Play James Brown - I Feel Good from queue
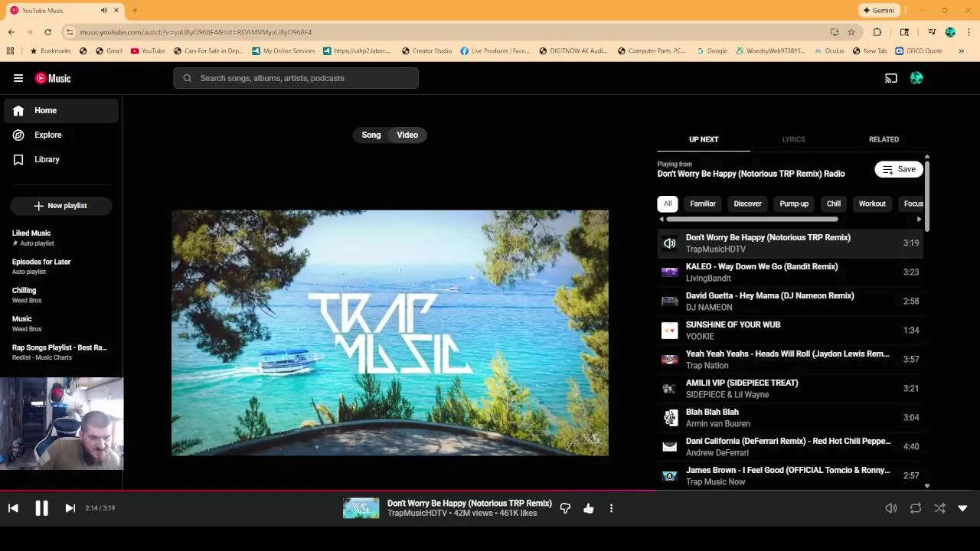 point(790,475)
